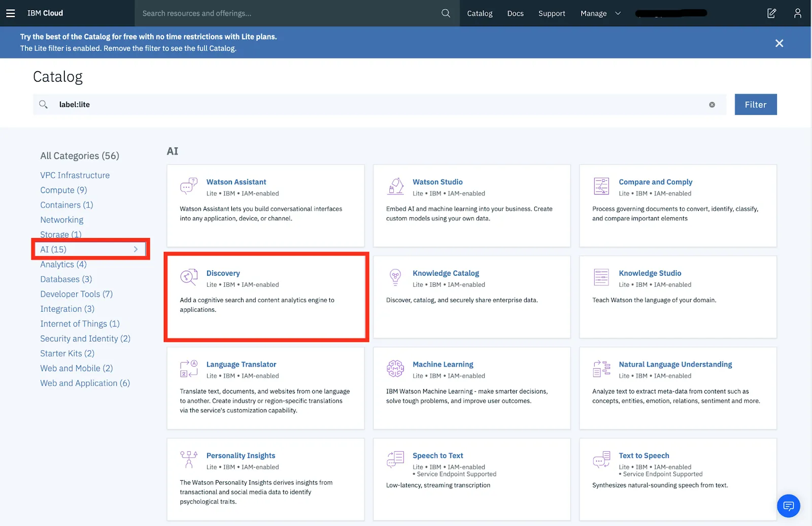The image size is (812, 526).
Task: Open the Docs menu item
Action: (x=515, y=13)
